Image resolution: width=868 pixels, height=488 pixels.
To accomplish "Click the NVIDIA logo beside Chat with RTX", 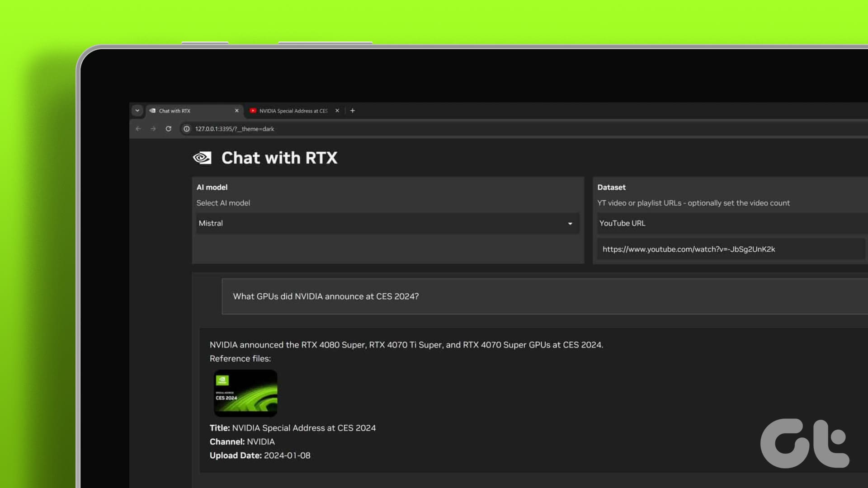I will click(202, 158).
